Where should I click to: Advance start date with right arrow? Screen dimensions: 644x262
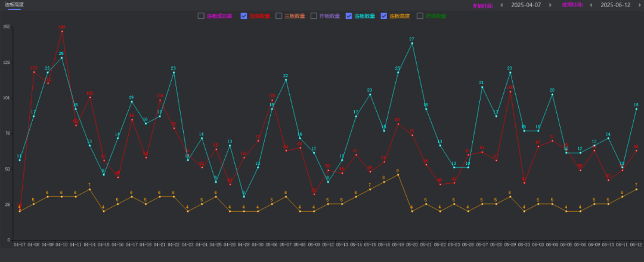550,5
